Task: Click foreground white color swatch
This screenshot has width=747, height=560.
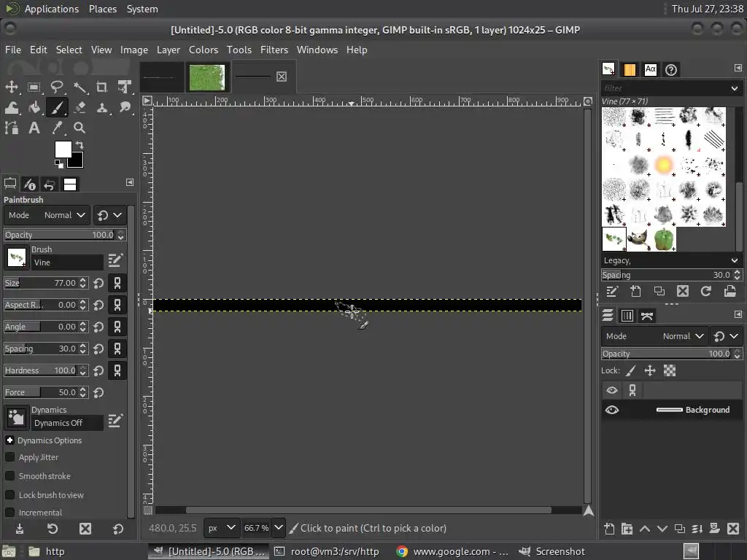Action: click(63, 149)
